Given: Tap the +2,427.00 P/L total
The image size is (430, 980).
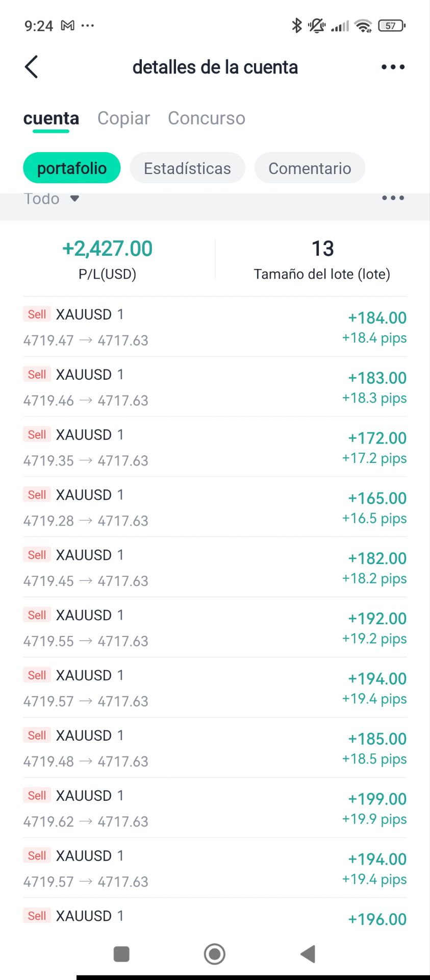Looking at the screenshot, I should 107,249.
